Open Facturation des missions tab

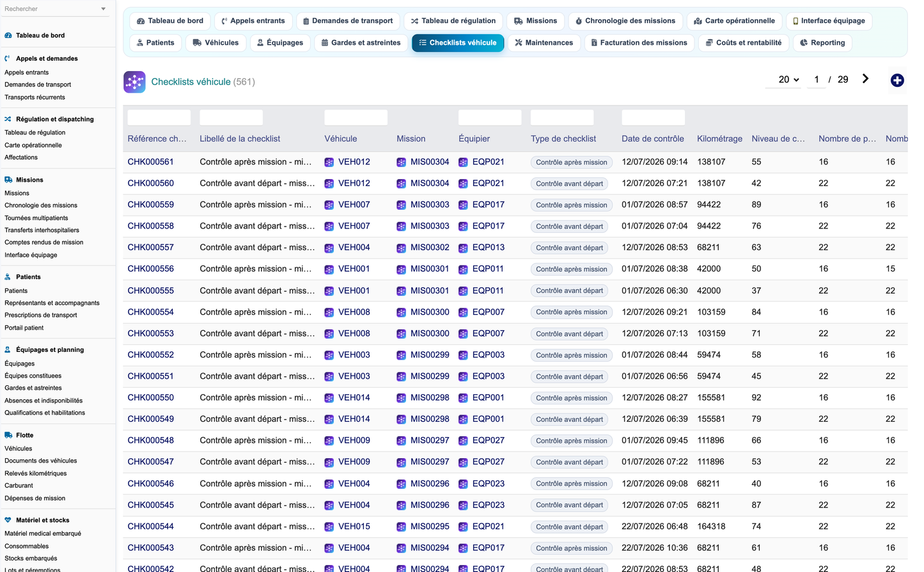pos(639,43)
